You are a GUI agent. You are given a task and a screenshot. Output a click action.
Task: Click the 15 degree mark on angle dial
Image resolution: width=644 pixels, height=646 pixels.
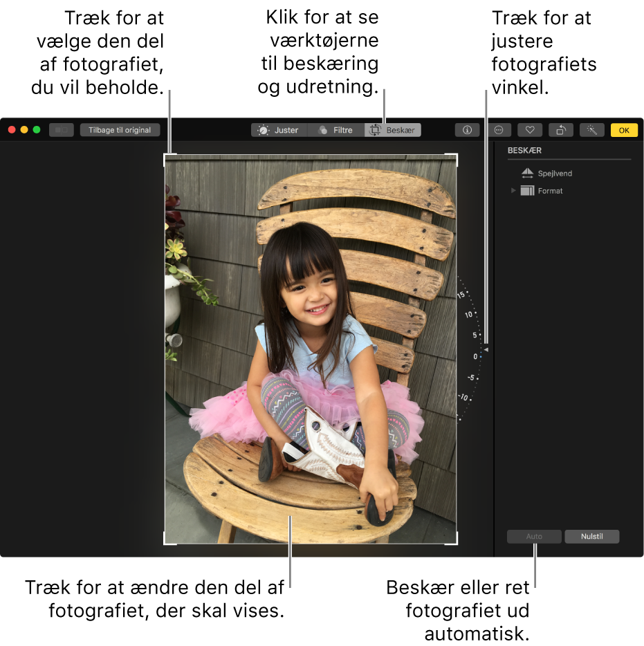point(462,294)
